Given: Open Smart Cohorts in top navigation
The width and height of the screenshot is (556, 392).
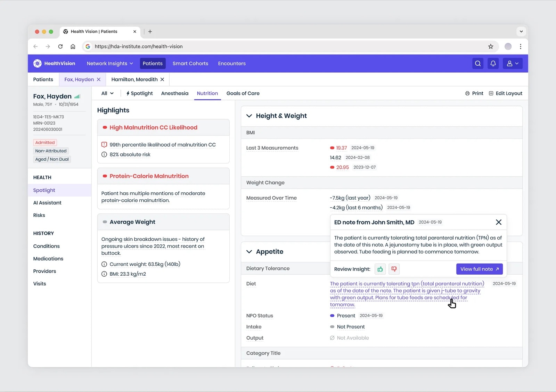Looking at the screenshot, I should click(190, 64).
